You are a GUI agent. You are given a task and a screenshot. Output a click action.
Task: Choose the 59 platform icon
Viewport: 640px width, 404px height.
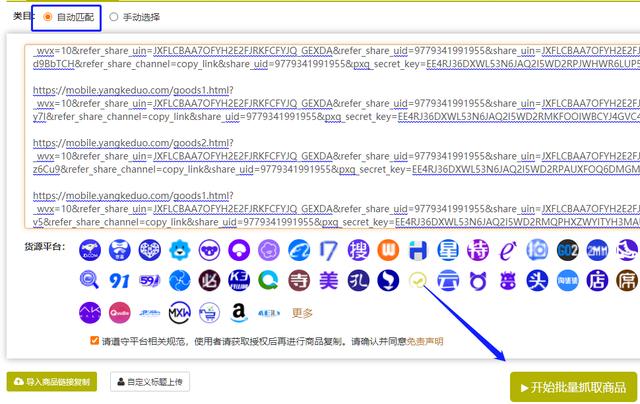click(x=150, y=281)
